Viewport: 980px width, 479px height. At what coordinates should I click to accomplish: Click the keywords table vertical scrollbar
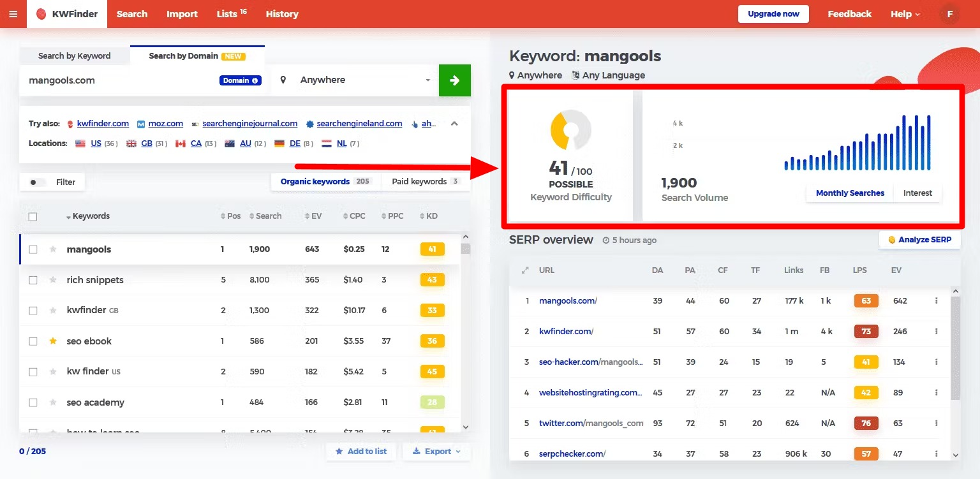pos(466,249)
